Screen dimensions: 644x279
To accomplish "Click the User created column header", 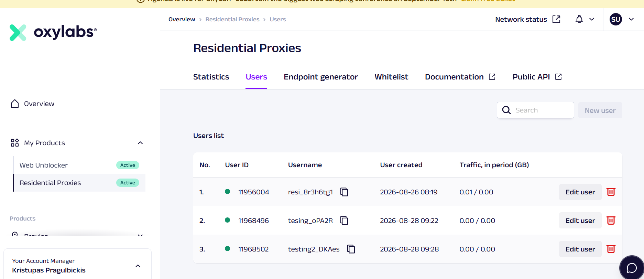I will click(401, 165).
